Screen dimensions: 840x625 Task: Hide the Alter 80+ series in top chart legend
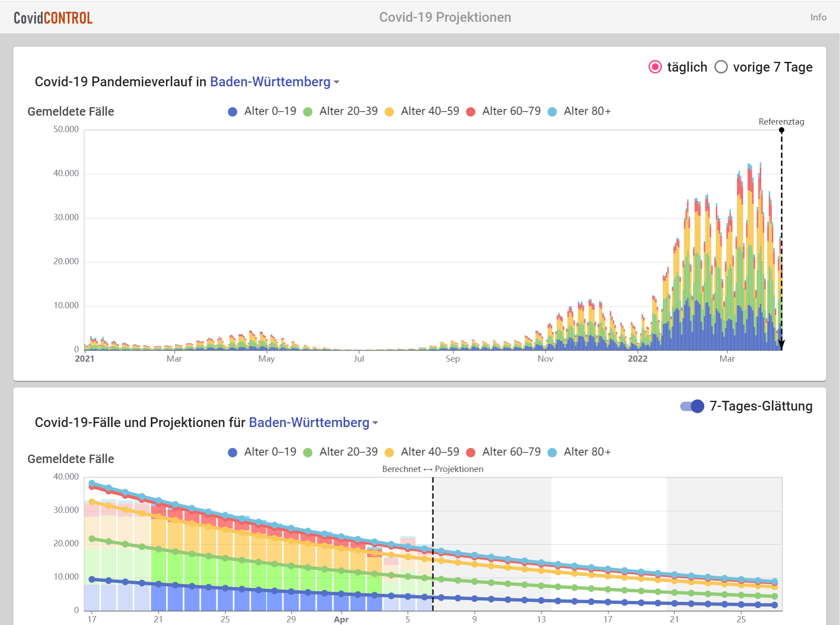point(552,112)
